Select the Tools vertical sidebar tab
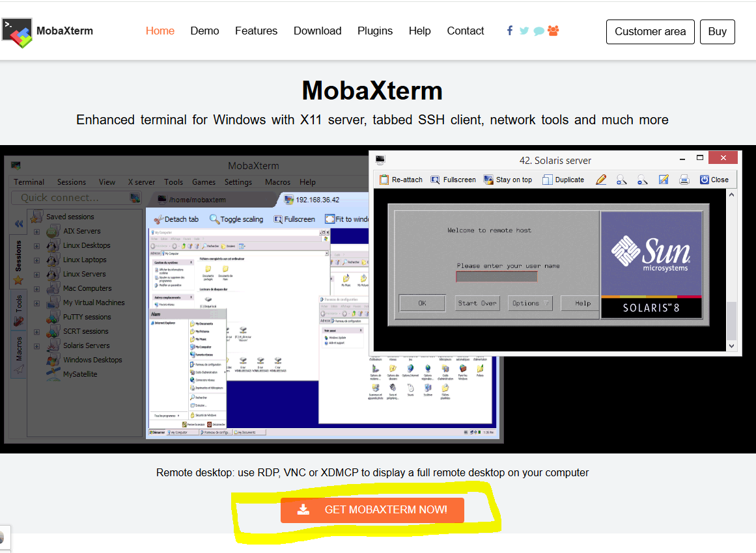The width and height of the screenshot is (756, 553). [18, 310]
